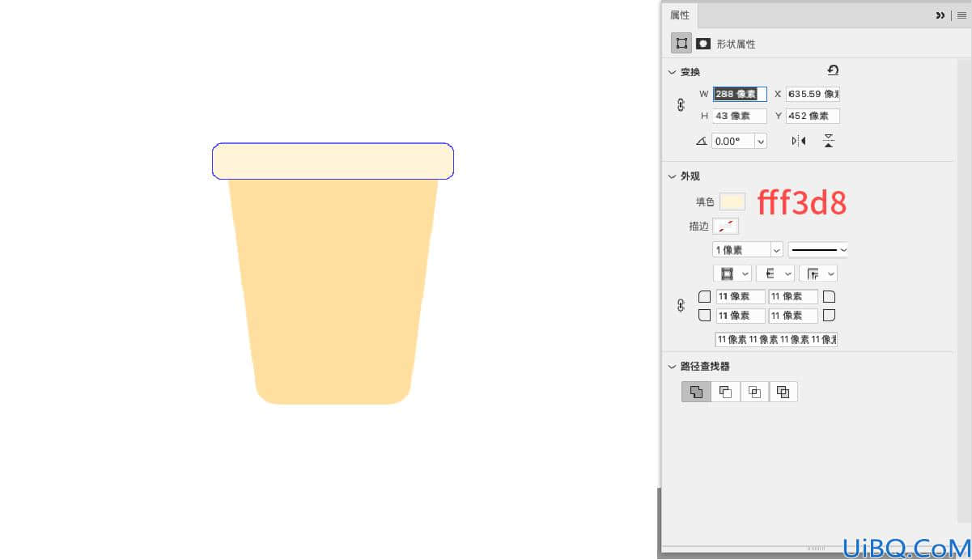Flip the shape vertically
Screen dimensions: 972x560
[x=829, y=141]
